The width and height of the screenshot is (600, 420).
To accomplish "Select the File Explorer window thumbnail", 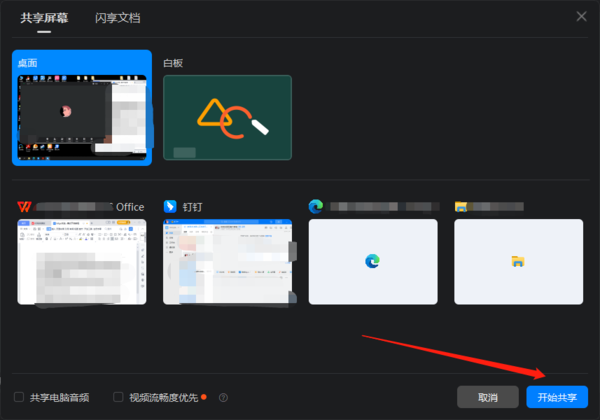I will pyautogui.click(x=518, y=262).
